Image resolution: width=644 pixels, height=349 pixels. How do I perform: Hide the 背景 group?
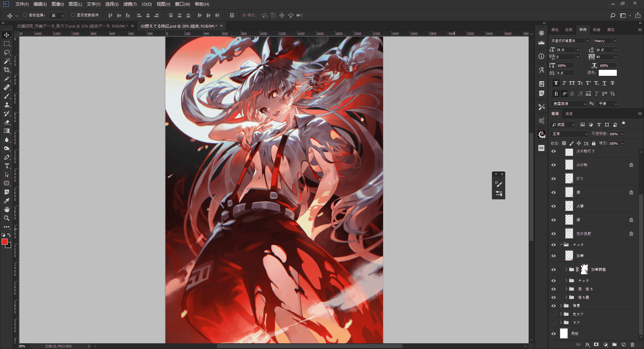[x=553, y=306]
